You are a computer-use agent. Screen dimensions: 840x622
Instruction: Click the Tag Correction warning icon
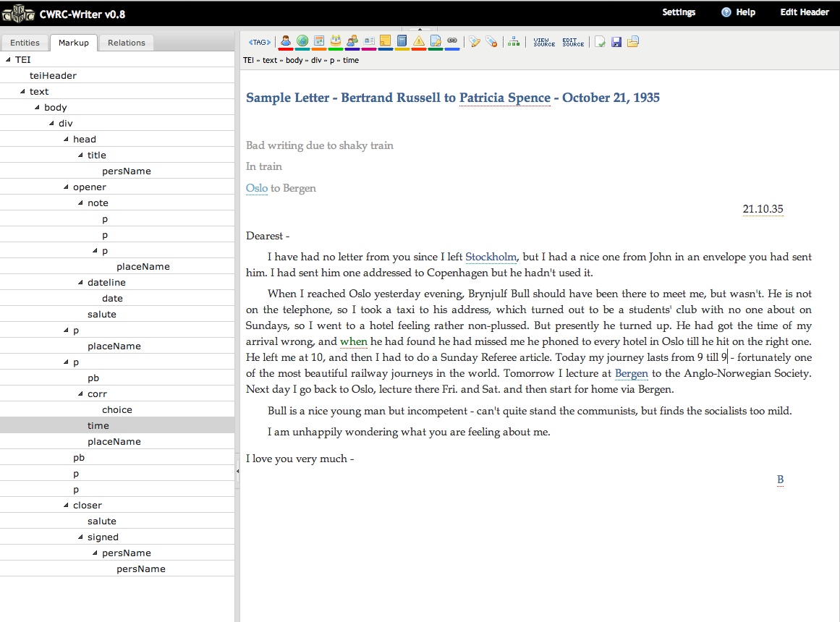(x=419, y=41)
